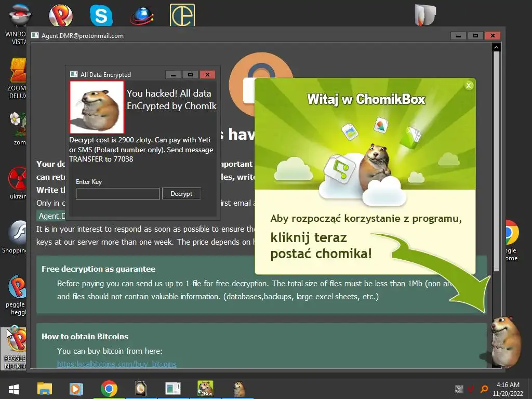Open the zombie flower desktop icon
This screenshot has height=399, width=532.
[18, 129]
